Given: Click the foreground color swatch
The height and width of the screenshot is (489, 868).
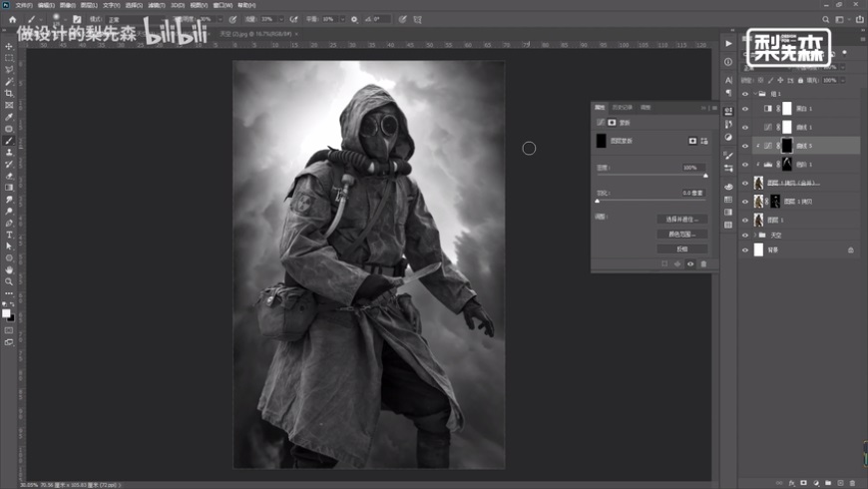Looking at the screenshot, I should click(6, 313).
